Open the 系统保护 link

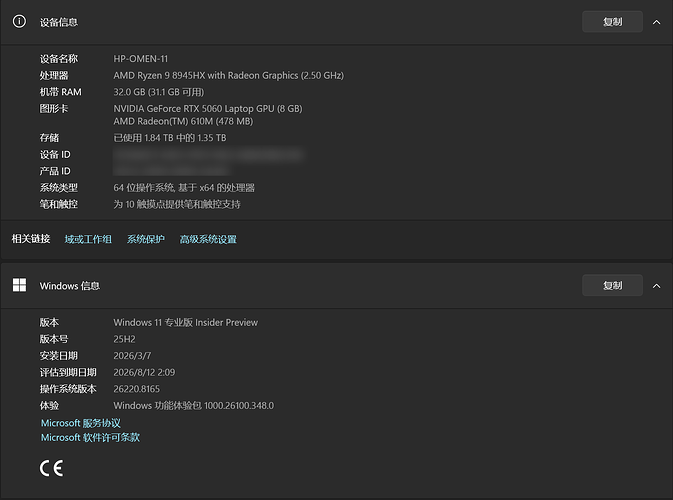pyautogui.click(x=146, y=239)
